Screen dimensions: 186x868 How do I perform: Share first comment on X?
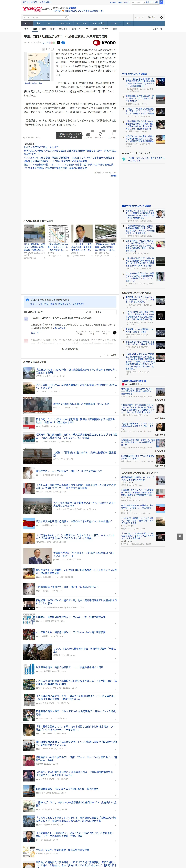tap(114, 333)
